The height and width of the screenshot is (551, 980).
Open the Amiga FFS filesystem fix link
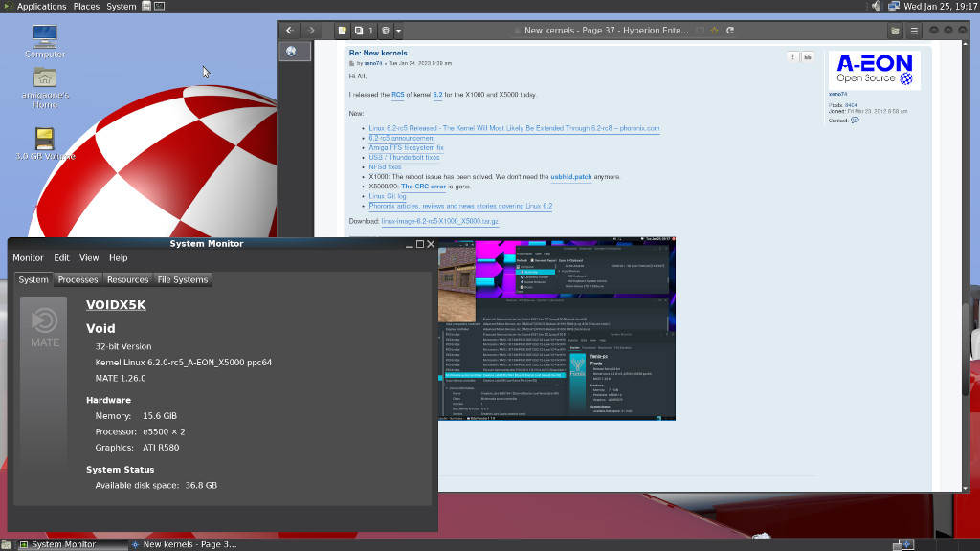point(406,148)
